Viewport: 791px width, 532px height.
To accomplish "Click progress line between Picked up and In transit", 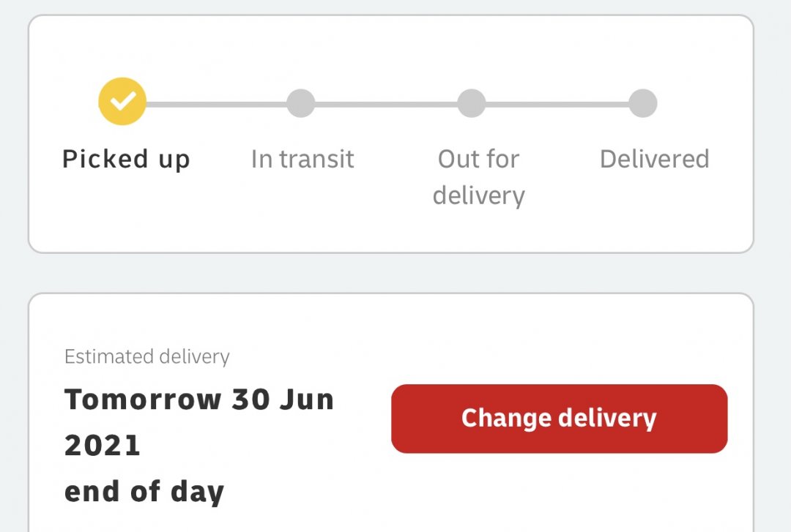I will [x=216, y=105].
